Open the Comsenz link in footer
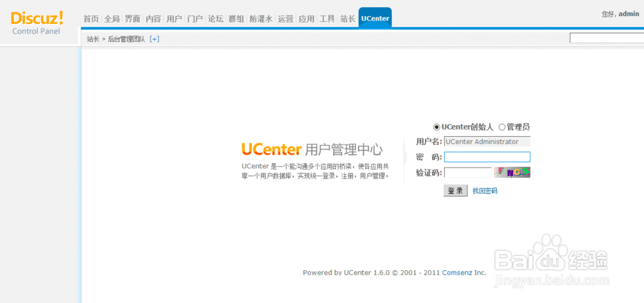 tap(457, 273)
